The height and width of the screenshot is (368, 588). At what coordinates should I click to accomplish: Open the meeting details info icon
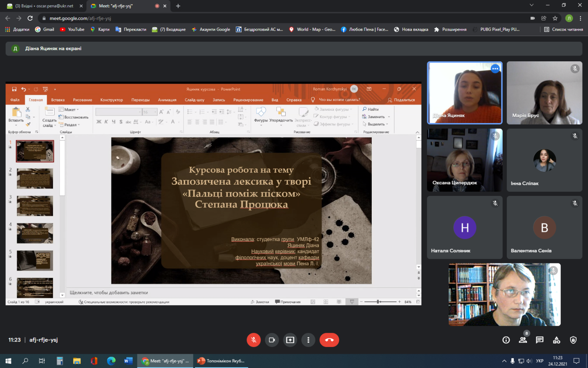(506, 340)
